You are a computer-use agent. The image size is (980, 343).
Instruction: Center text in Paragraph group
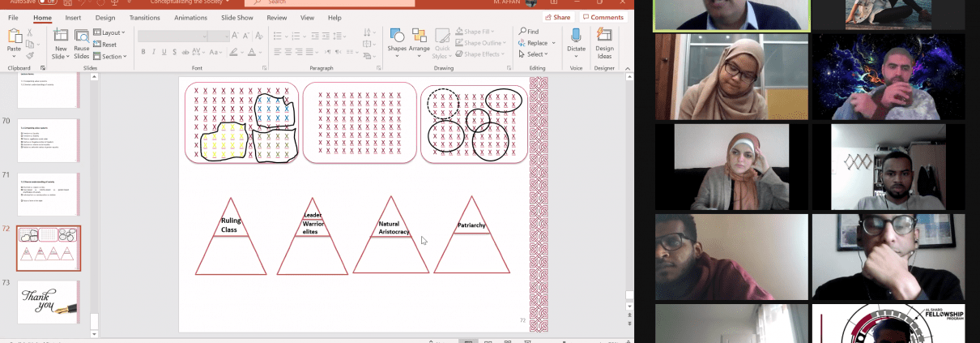click(288, 52)
